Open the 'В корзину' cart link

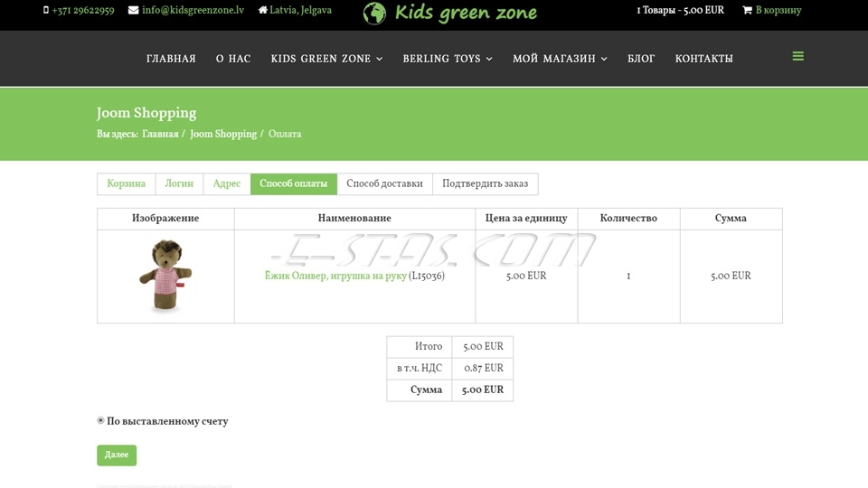coord(778,10)
